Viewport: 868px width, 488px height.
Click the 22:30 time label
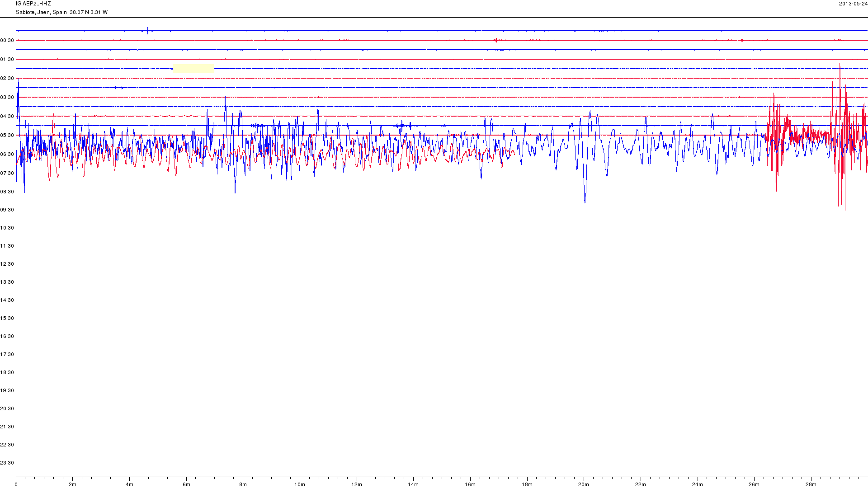coord(7,445)
